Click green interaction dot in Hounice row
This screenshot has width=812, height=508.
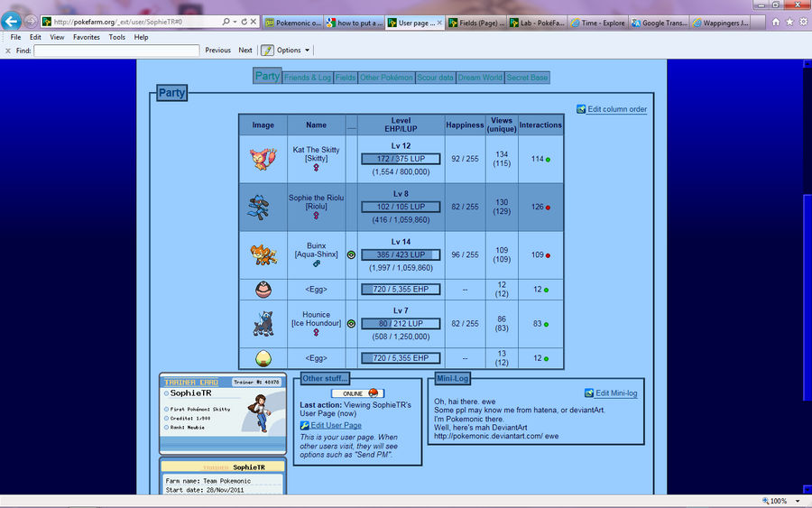coord(547,325)
